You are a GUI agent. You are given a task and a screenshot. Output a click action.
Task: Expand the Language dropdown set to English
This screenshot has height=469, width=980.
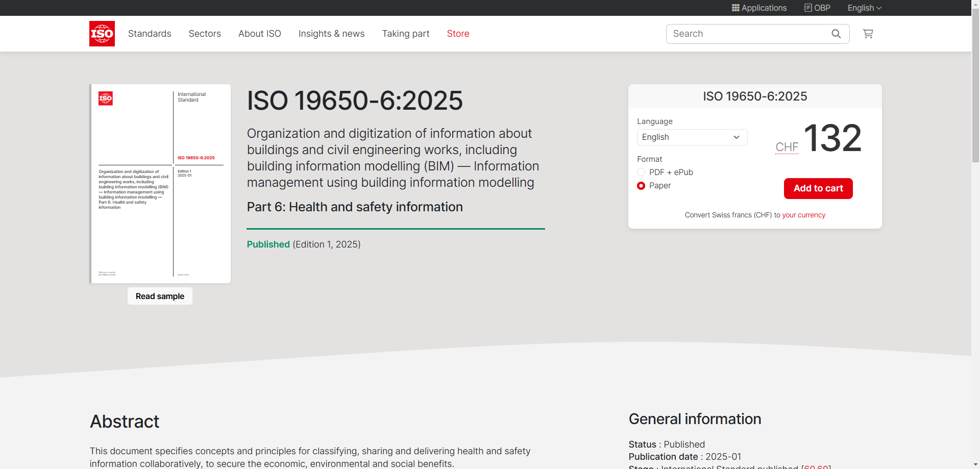[692, 137]
